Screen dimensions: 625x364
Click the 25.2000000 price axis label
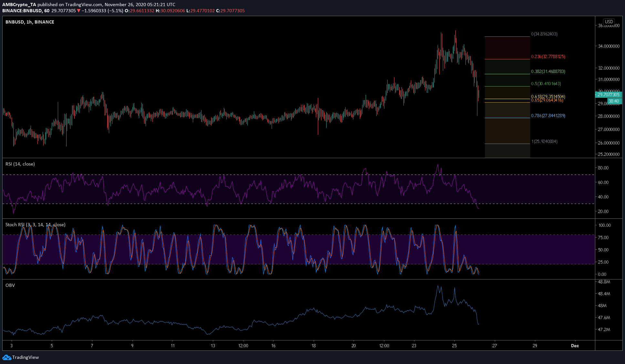(609, 154)
